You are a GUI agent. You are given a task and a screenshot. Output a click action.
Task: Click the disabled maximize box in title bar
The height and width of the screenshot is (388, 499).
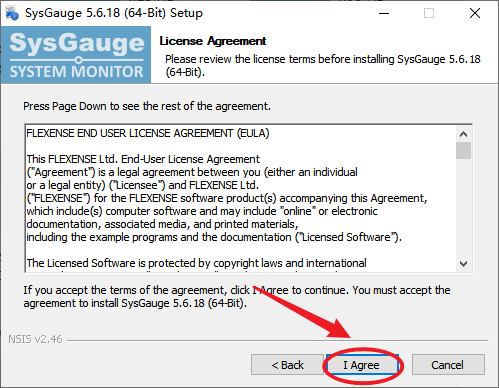tap(429, 13)
